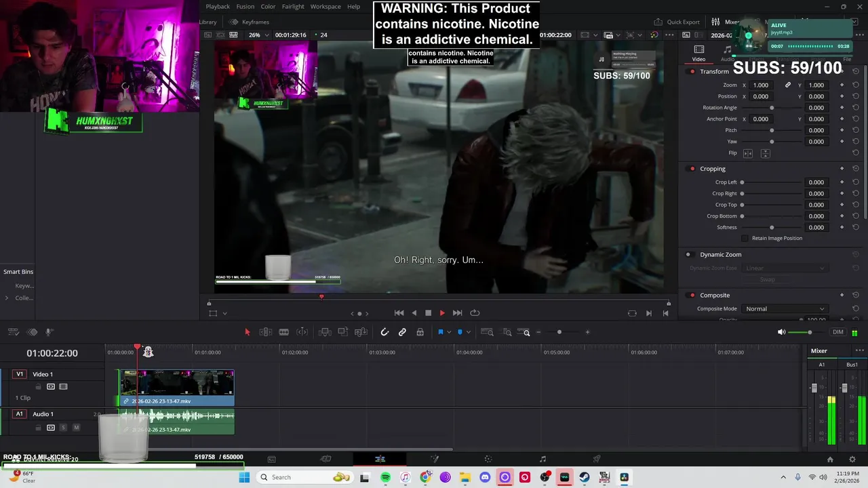Check Retain Image Position checkbox
868x488 pixels.
click(x=745, y=239)
